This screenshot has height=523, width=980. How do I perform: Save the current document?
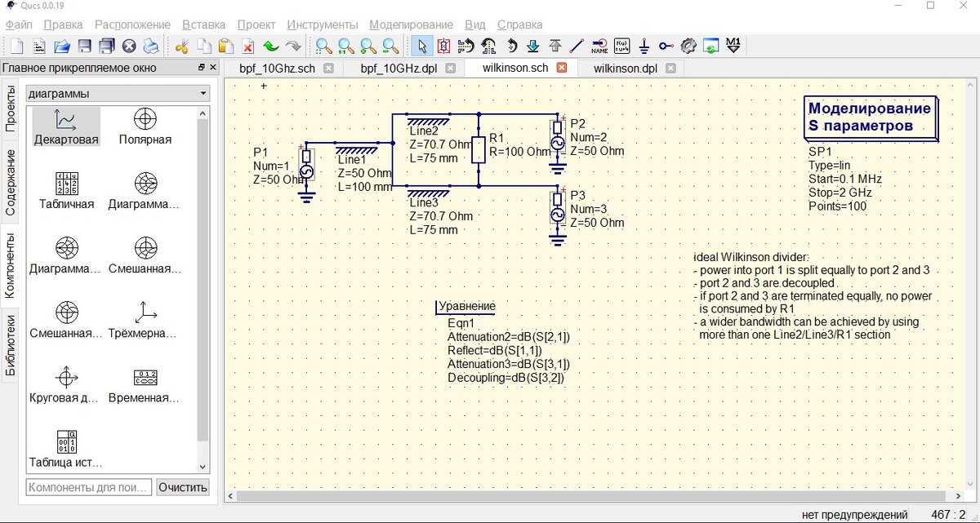coord(84,46)
